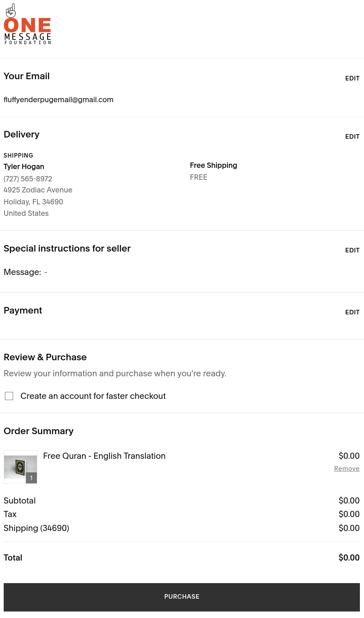Viewport: 364px width, 618px height.
Task: Edit the Payment section
Action: (x=352, y=312)
